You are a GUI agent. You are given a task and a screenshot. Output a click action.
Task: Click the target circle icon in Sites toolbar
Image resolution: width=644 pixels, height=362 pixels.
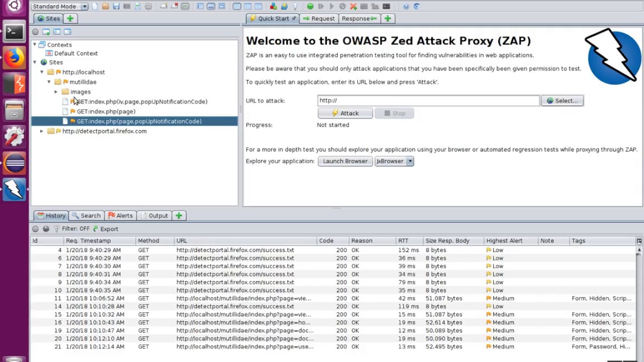click(x=35, y=32)
